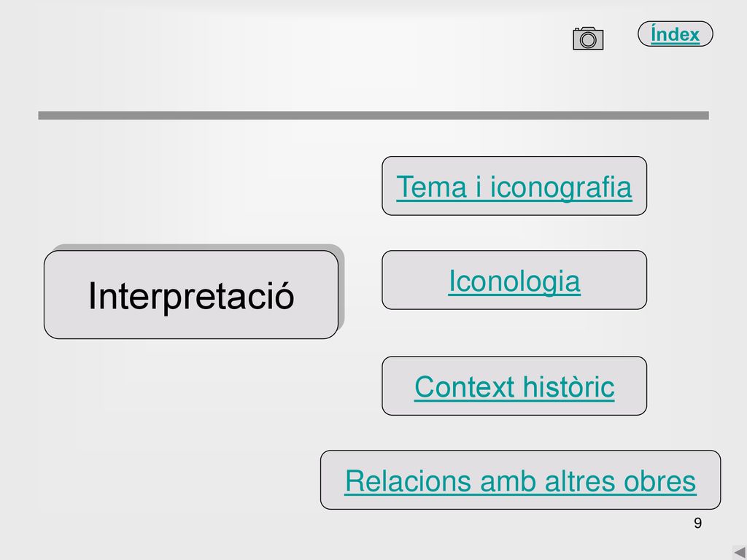
Task: Click the gray horizontal divider bar
Action: [373, 115]
